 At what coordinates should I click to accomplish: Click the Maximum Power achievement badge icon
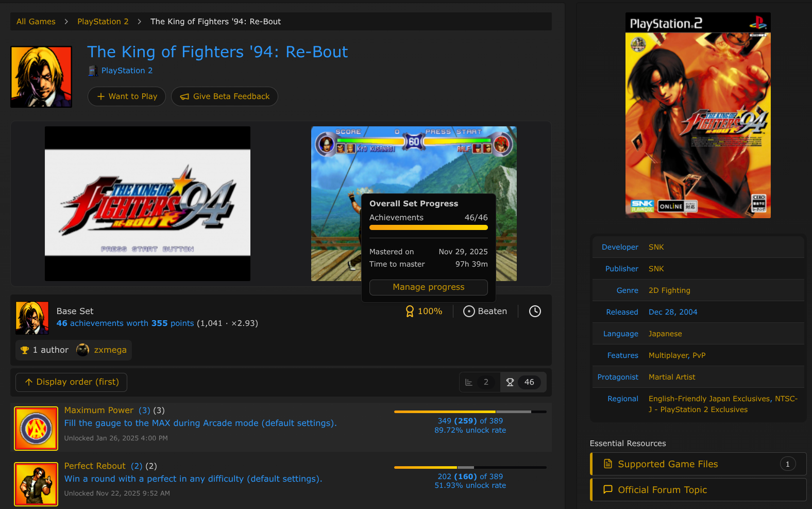36,428
